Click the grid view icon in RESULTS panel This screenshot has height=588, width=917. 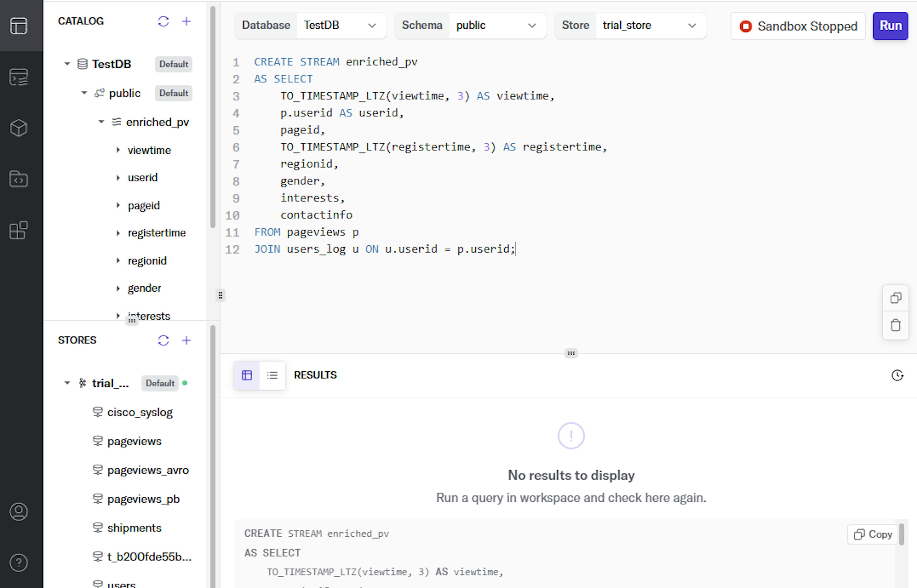click(x=247, y=375)
